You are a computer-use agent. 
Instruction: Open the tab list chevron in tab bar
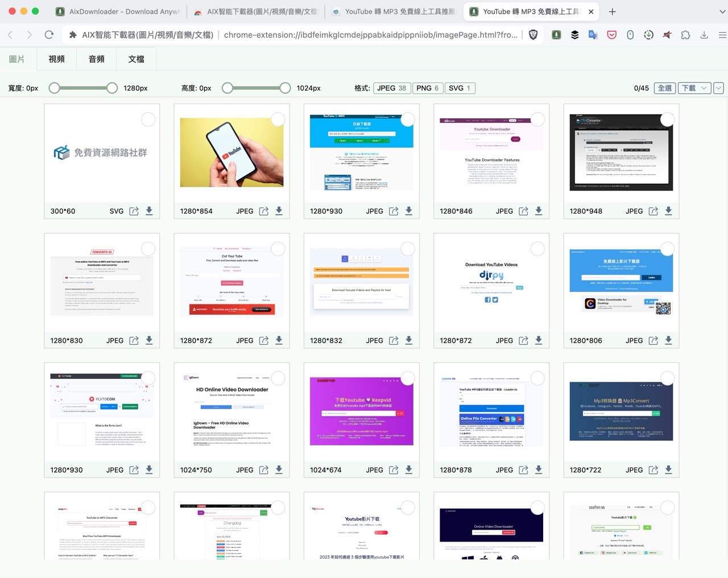pos(722,11)
